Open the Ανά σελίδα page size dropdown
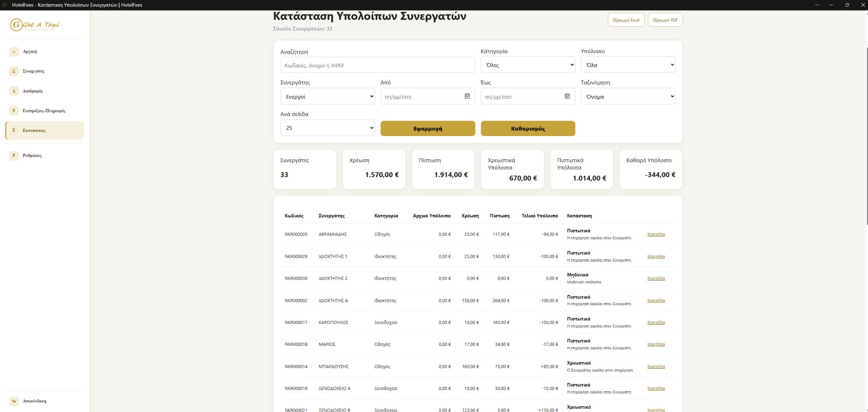The height and width of the screenshot is (412, 868). click(328, 128)
